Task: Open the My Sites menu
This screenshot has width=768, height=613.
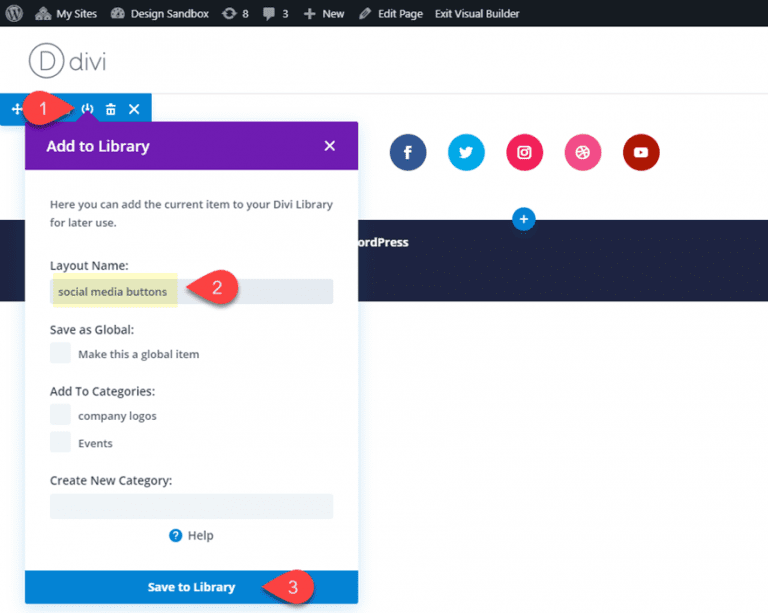Action: pyautogui.click(x=68, y=14)
